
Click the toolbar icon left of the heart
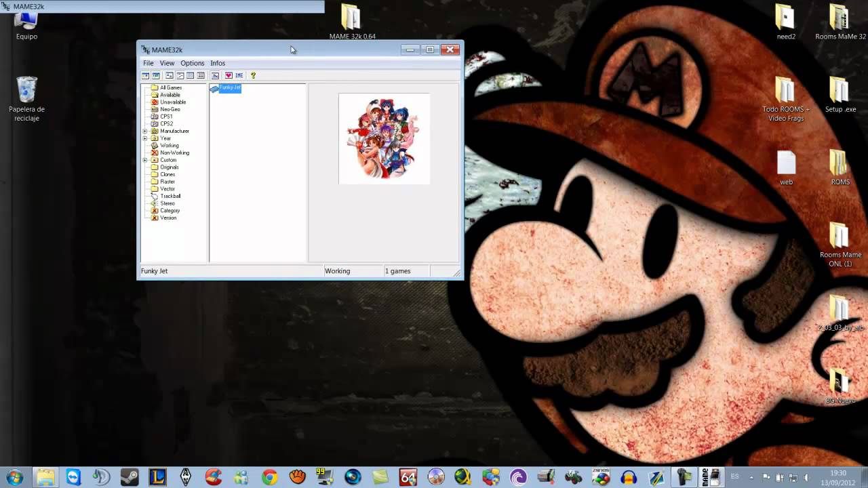point(215,75)
